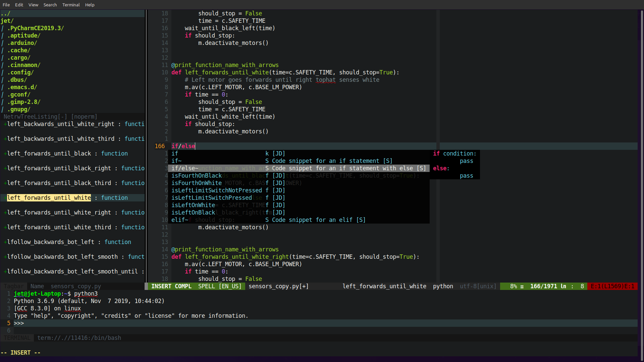Choose 'if~' code snippet completion
The height and width of the screenshot is (362, 644).
click(299, 161)
